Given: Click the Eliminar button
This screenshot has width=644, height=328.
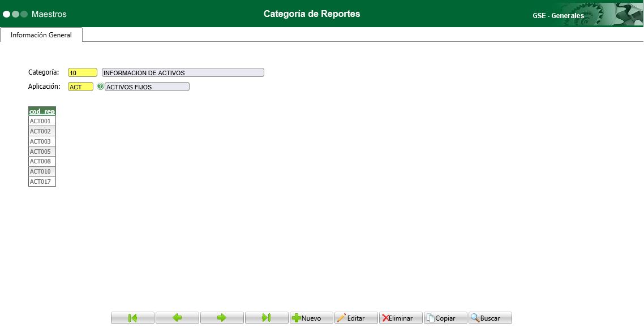Looking at the screenshot, I should (401, 318).
